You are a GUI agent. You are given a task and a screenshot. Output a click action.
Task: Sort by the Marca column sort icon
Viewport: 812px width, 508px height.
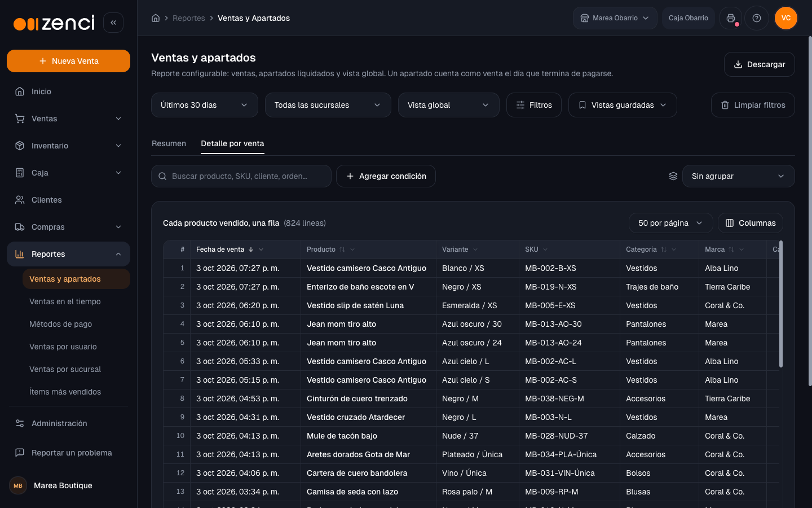pyautogui.click(x=731, y=249)
